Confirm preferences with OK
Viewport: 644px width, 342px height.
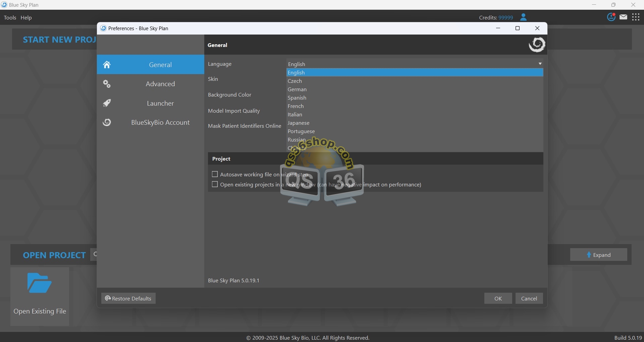point(498,298)
